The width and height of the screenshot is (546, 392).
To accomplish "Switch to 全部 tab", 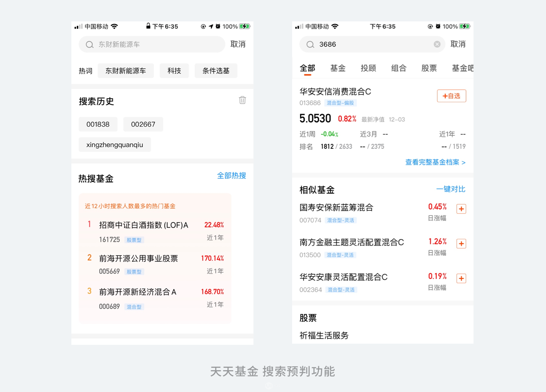I will [x=307, y=68].
